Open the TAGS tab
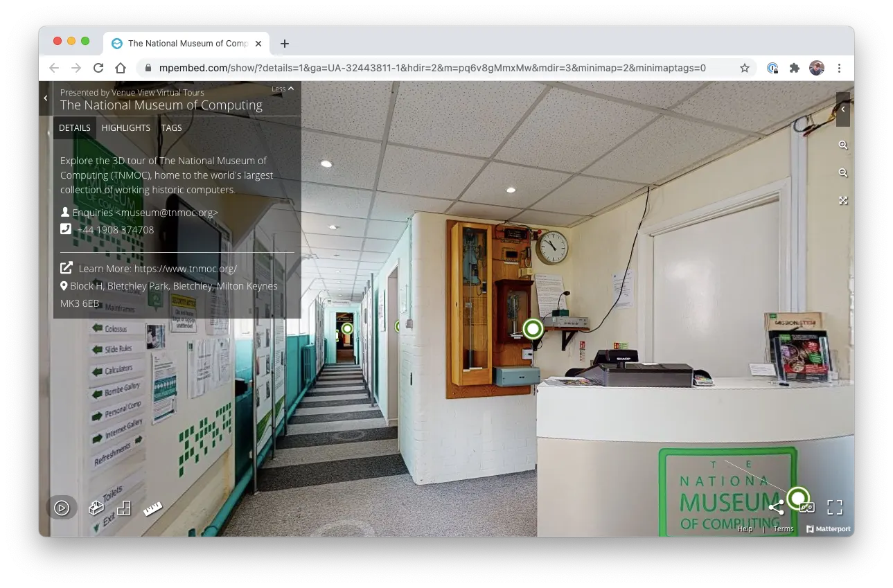 pyautogui.click(x=171, y=127)
